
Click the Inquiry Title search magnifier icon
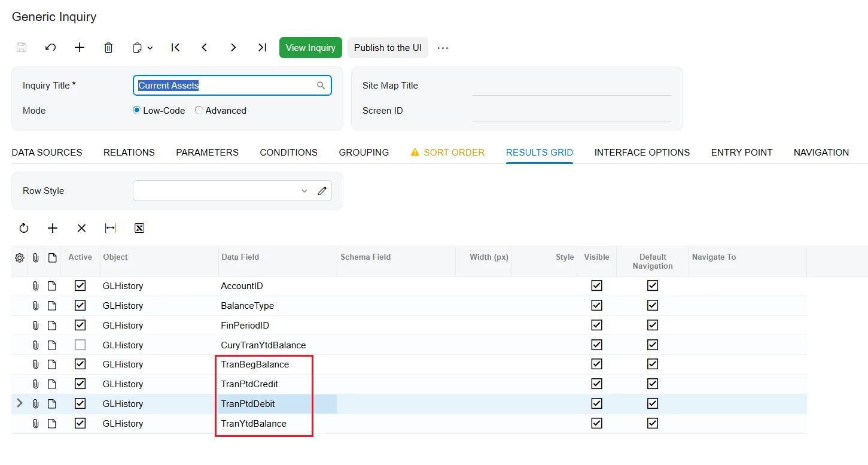click(321, 86)
